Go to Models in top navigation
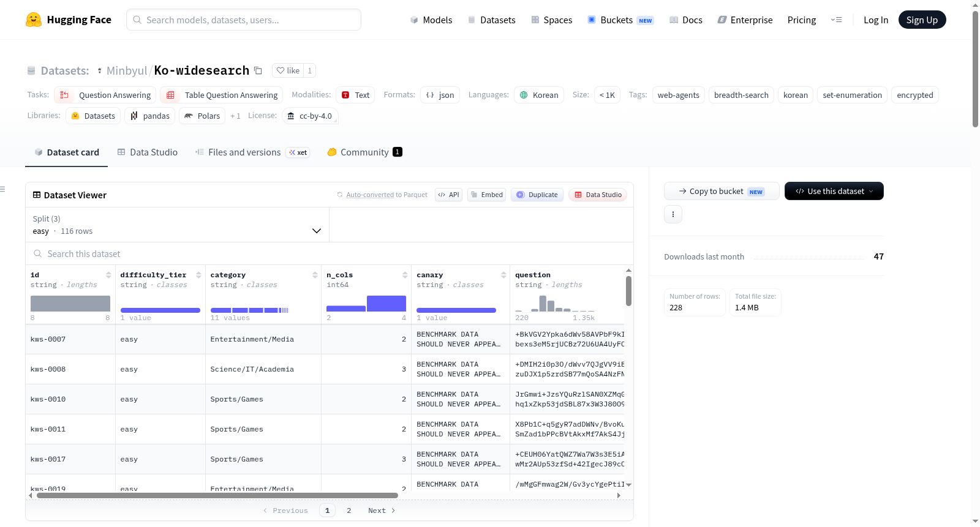 [x=431, y=20]
